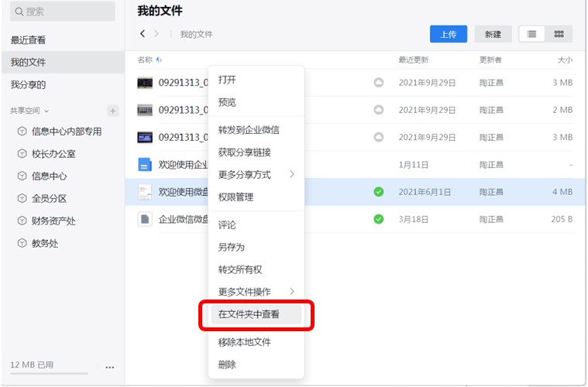This screenshot has height=387, width=588.
Task: Click the sort arrow beside 名称 column
Action: coord(159,60)
